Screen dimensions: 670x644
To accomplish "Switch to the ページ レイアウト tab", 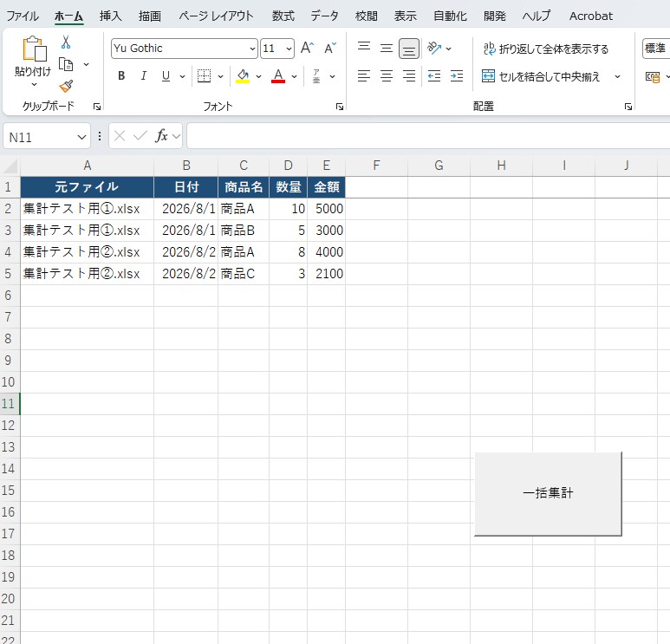I will 216,16.
